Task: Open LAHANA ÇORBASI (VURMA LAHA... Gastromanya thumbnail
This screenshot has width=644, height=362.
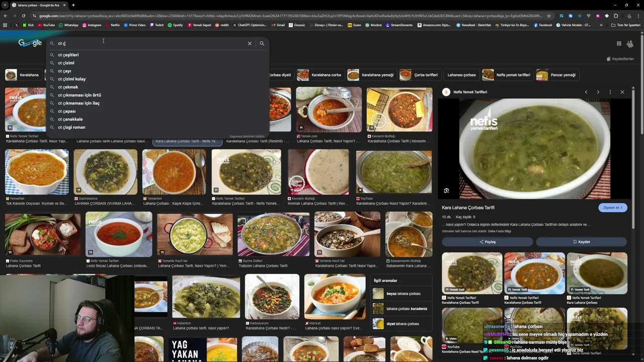Action: (105, 172)
